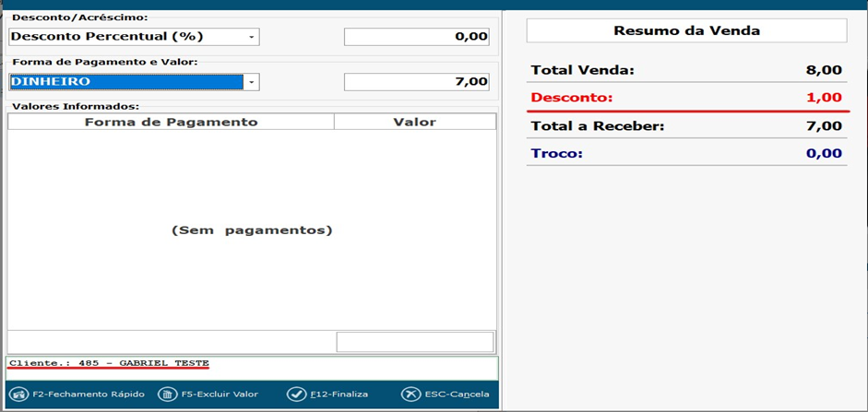
Task: Click the Total a Receber amount 7,00
Action: pos(823,126)
